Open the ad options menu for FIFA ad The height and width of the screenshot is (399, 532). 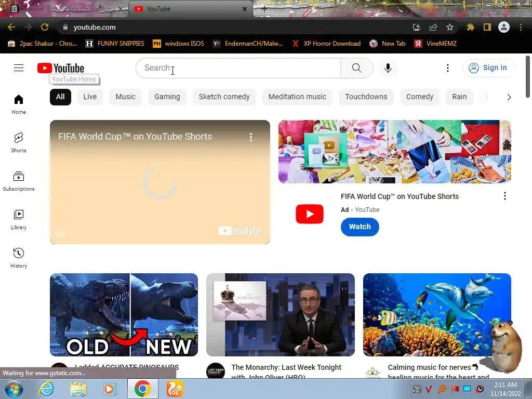pyautogui.click(x=505, y=196)
